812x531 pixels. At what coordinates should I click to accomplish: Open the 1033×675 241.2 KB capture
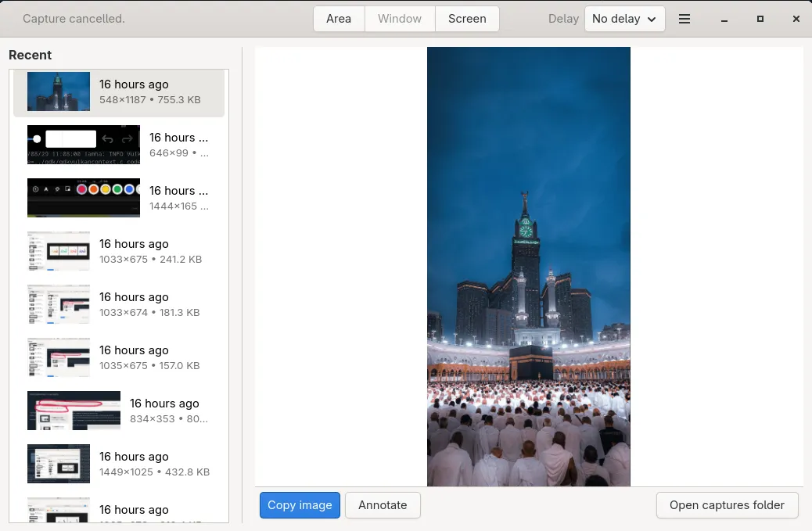[x=119, y=252]
